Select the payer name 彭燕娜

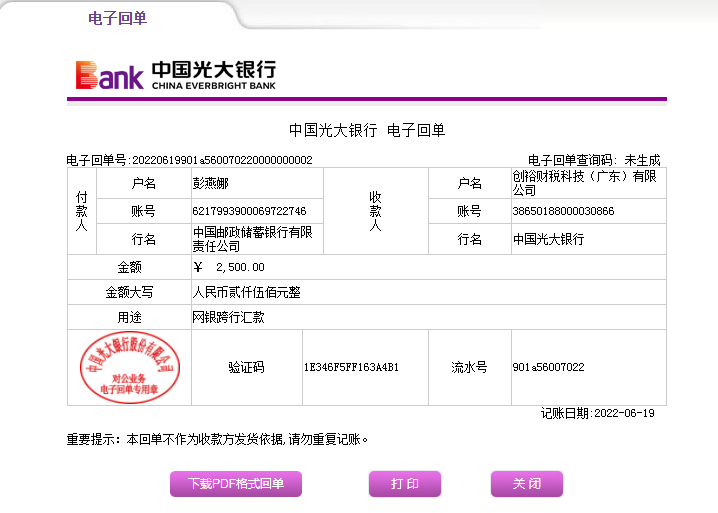210,183
